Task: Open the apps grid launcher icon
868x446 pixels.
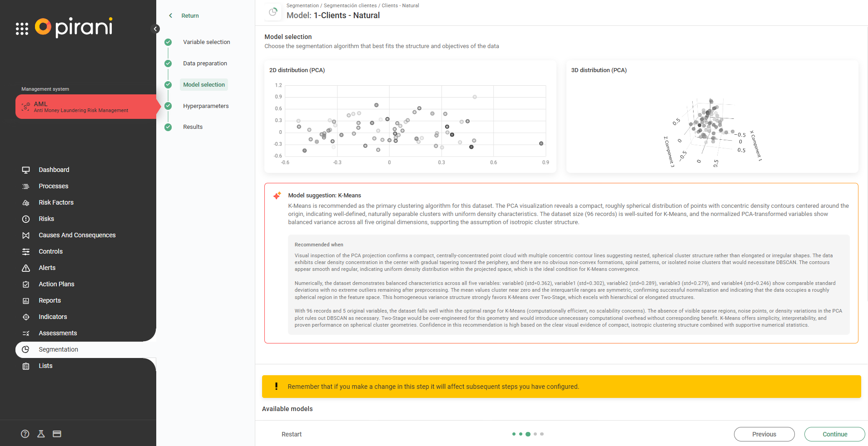Action: 22,29
